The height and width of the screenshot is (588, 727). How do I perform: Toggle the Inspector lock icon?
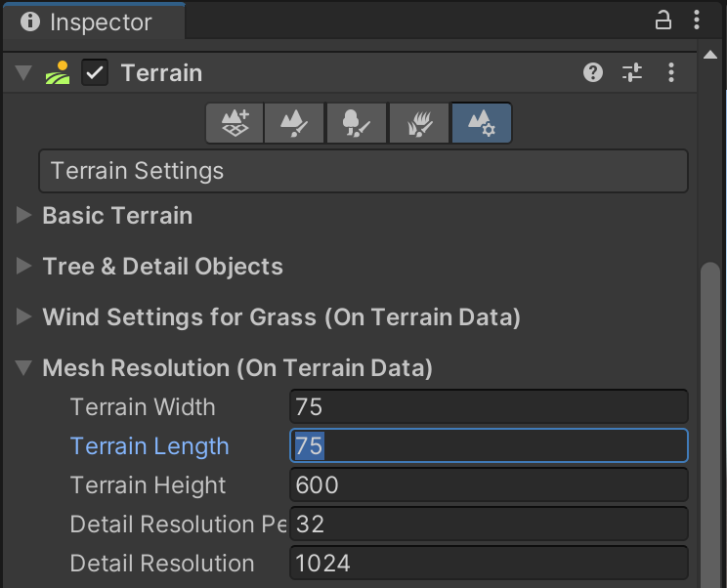tap(663, 21)
